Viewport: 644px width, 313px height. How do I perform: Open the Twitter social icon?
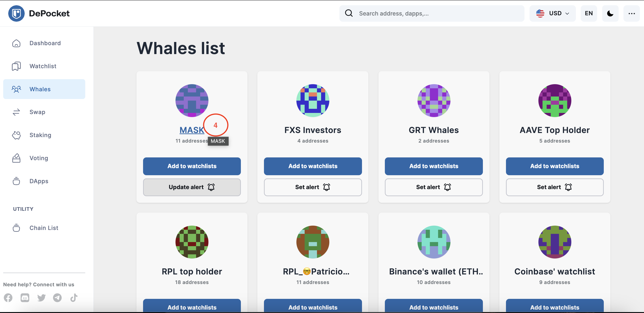(x=41, y=297)
